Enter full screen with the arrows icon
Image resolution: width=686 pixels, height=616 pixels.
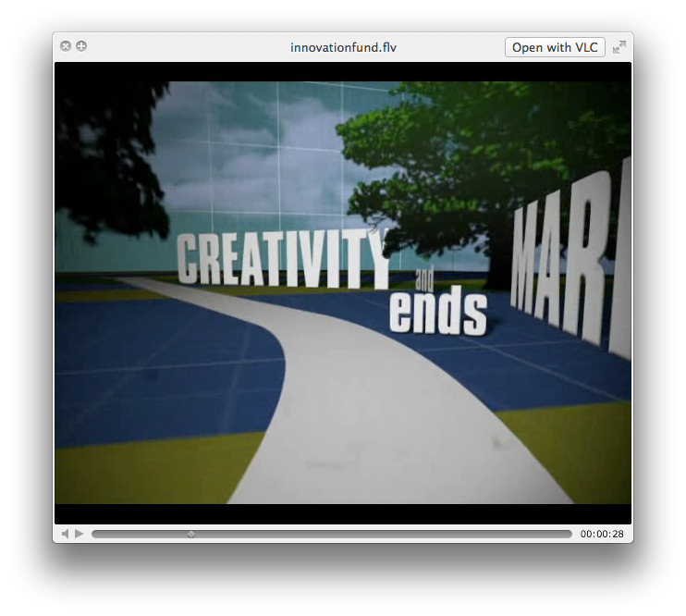click(619, 47)
